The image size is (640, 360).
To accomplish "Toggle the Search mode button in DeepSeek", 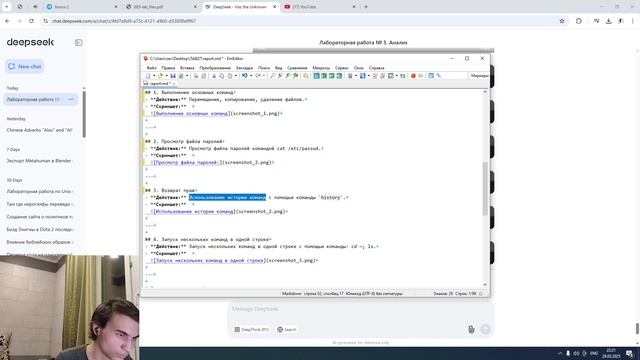I will pos(287,329).
